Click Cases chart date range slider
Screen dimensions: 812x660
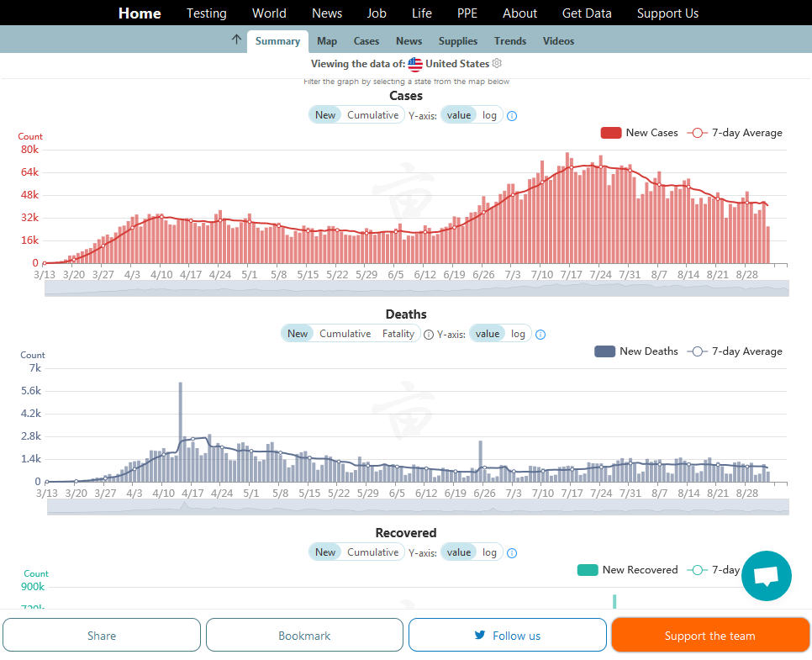pyautogui.click(x=416, y=288)
